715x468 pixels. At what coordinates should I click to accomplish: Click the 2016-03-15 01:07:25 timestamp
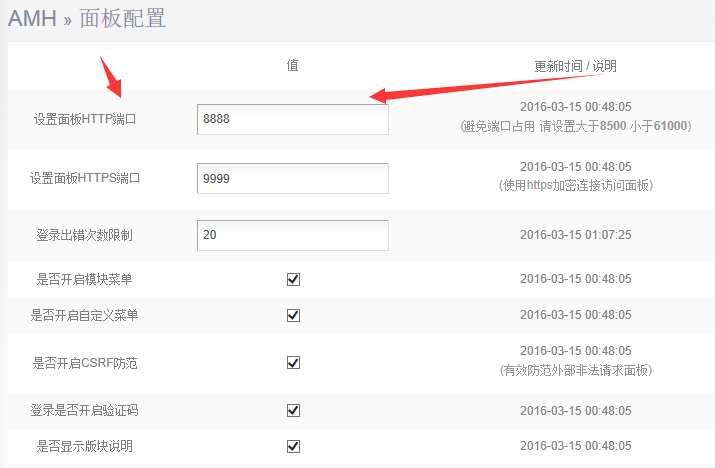tap(575, 235)
